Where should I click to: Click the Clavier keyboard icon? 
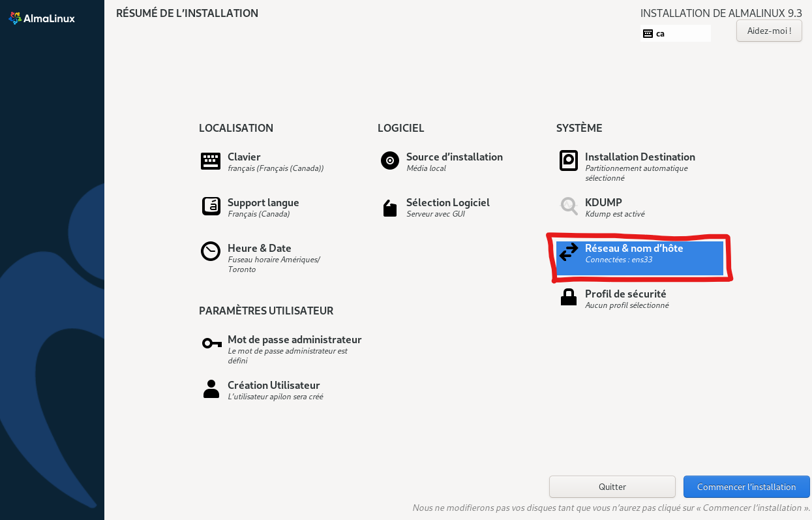tap(211, 161)
